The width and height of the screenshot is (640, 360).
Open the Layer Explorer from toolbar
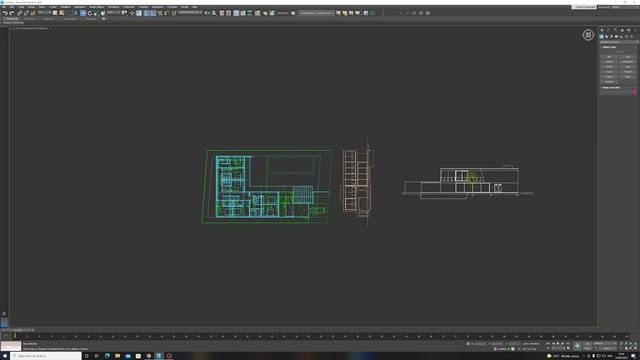click(228, 13)
